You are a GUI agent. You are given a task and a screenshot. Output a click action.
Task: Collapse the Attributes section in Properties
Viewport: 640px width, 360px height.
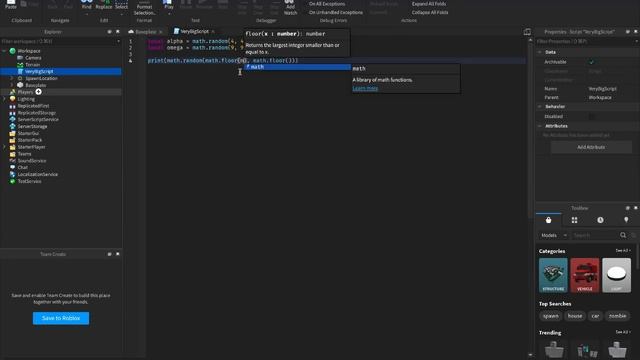(540, 126)
